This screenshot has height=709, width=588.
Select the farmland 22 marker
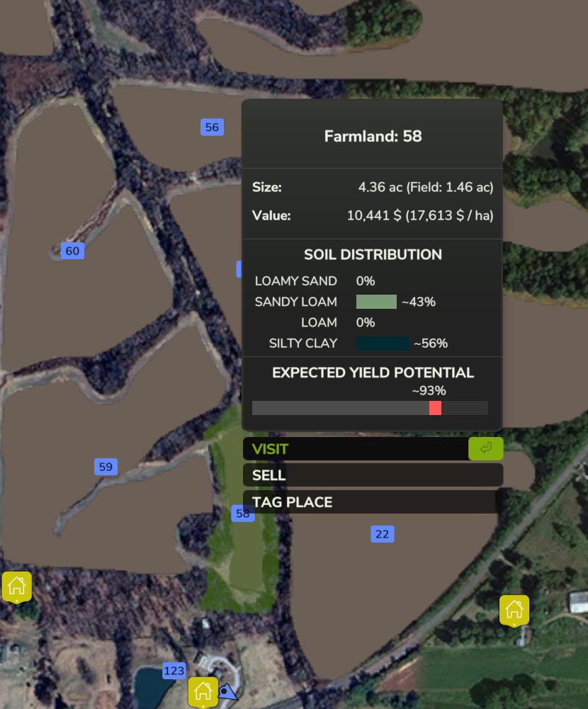[x=382, y=534]
